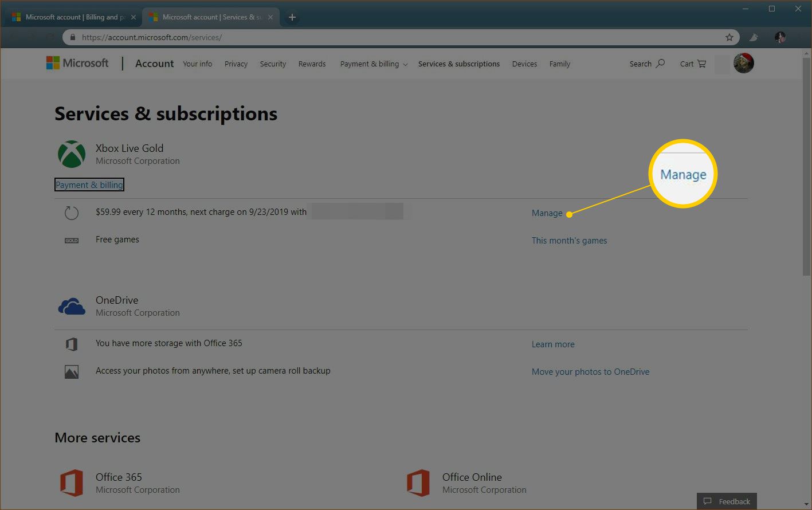Bookmark page with the star icon

729,37
